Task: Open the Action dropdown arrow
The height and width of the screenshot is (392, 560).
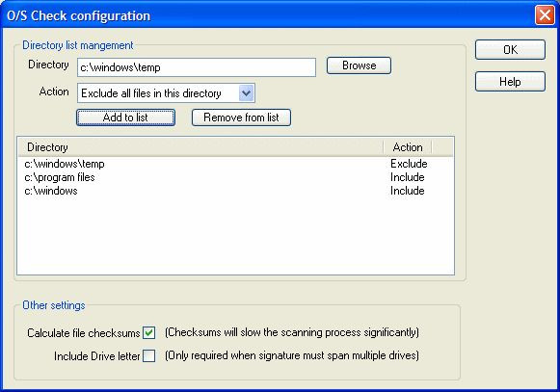Action: click(246, 93)
